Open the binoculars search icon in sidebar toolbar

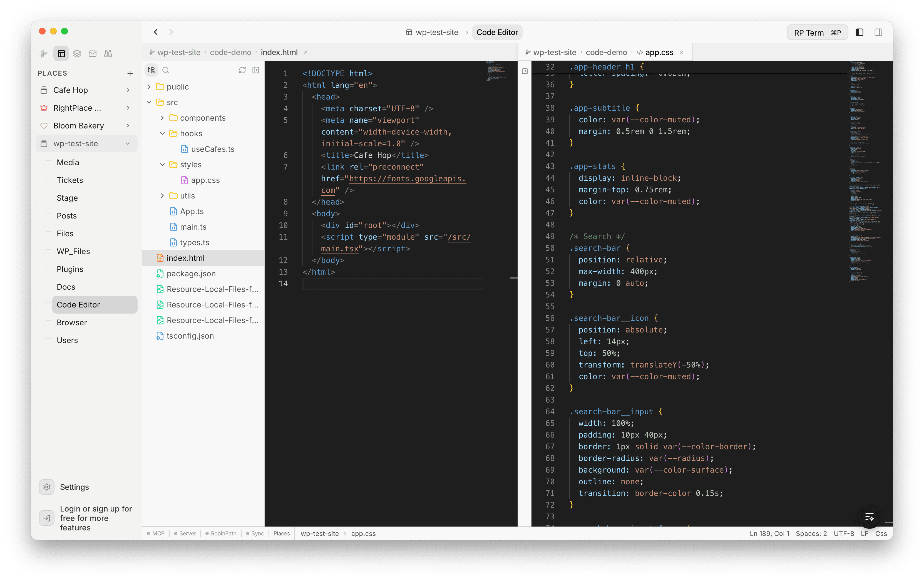click(108, 53)
